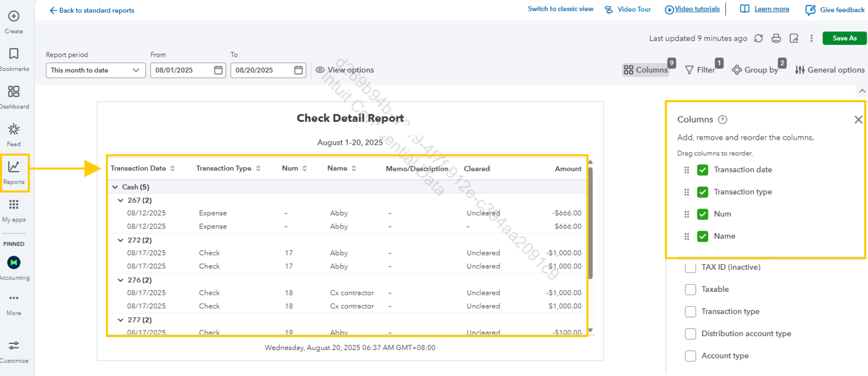Viewport: 868px width, 376px height.
Task: Open Bookmarks from the sidebar
Action: (14, 54)
